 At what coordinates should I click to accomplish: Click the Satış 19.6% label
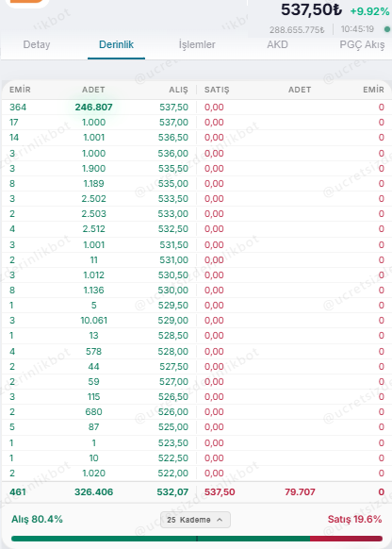click(354, 519)
